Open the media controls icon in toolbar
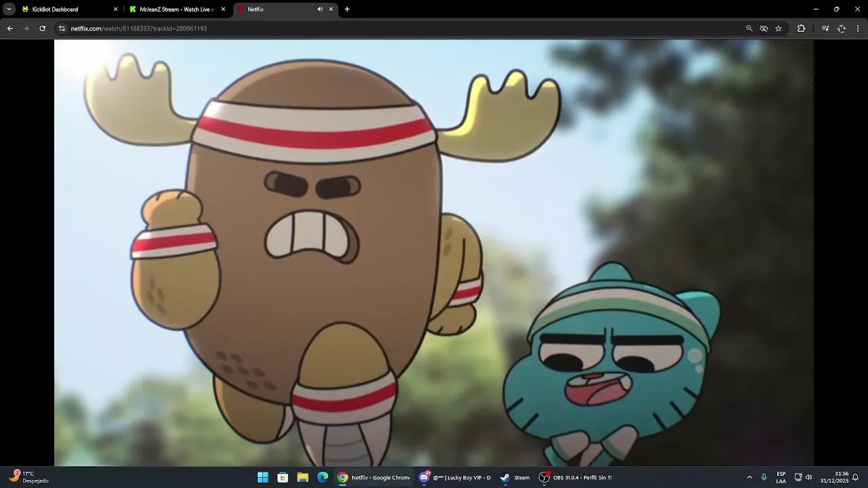The height and width of the screenshot is (488, 868). click(x=825, y=28)
